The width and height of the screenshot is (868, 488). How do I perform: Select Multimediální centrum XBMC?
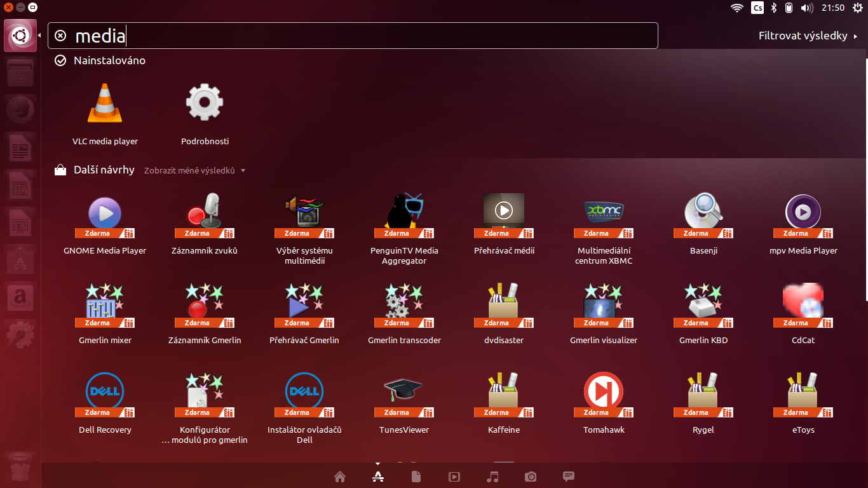coord(604,229)
